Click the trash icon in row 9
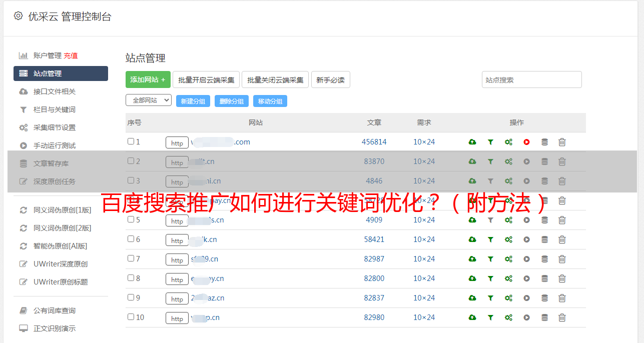Viewport: 644px width, 343px height. pyautogui.click(x=562, y=298)
